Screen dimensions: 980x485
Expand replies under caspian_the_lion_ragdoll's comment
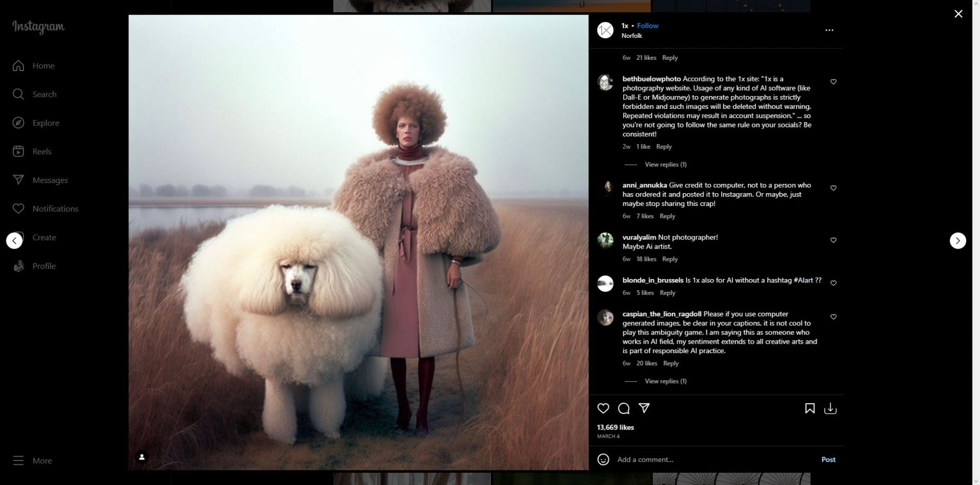[x=665, y=382]
